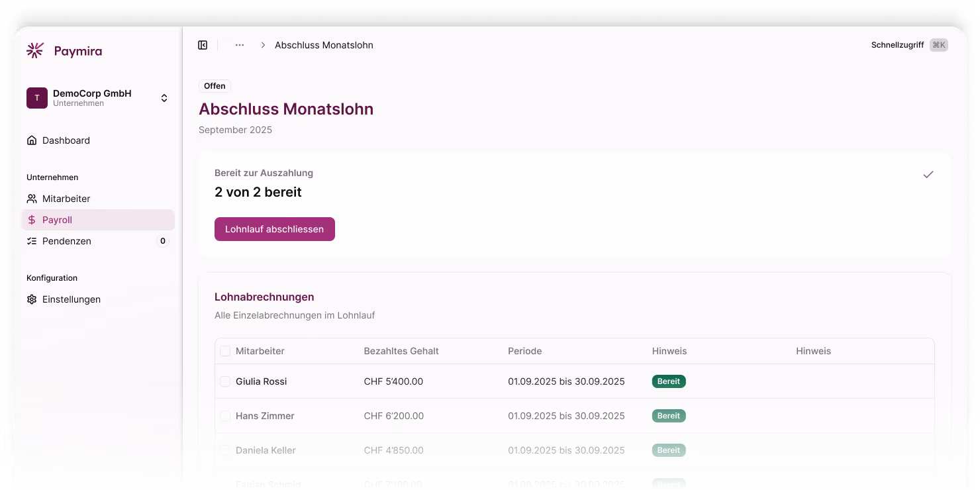Click the Daniela Keller name
The image size is (980, 490).
(266, 450)
